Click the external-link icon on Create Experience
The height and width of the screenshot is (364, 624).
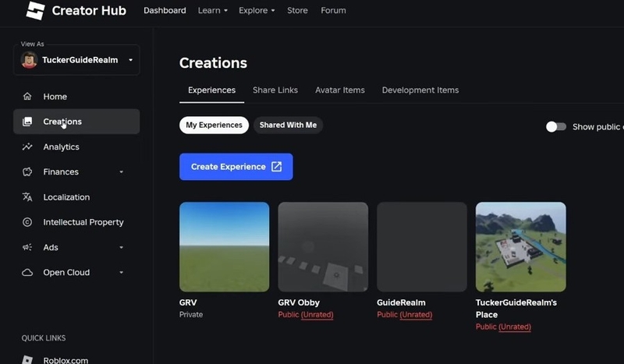[277, 167]
